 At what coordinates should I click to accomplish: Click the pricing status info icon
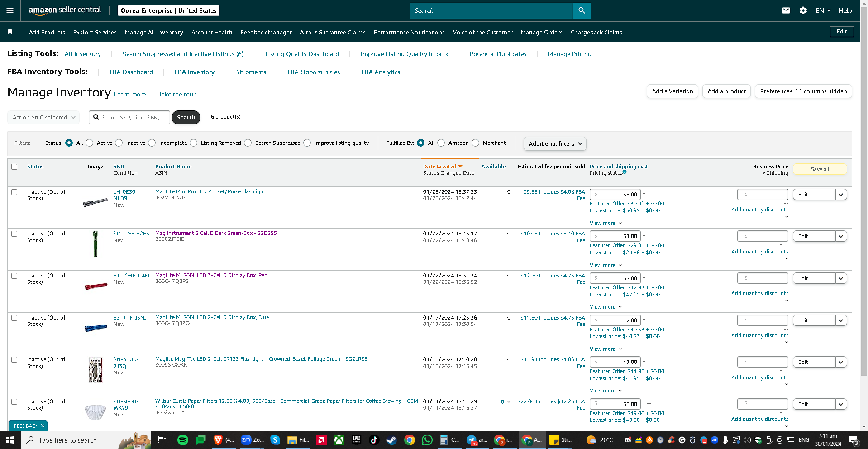click(625, 172)
